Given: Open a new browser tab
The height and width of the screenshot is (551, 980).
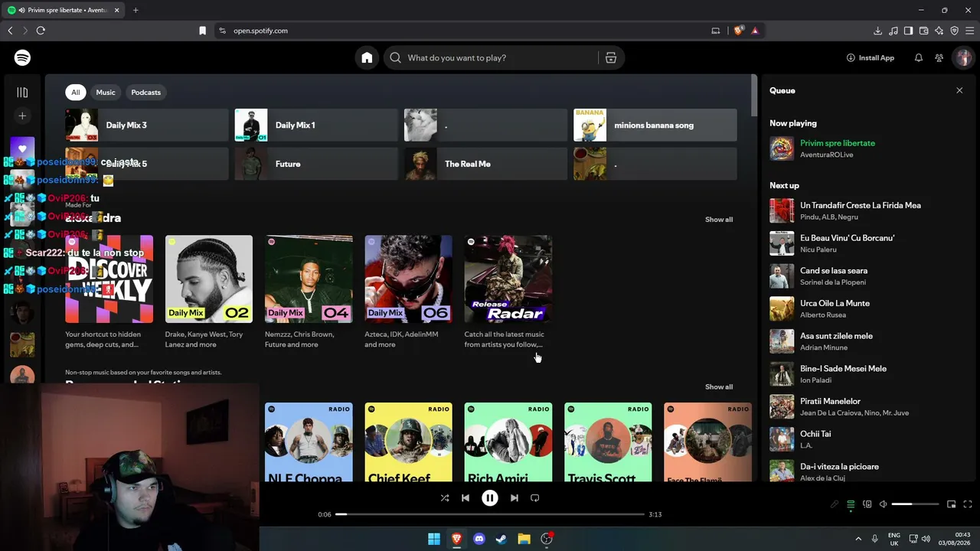Looking at the screenshot, I should click(x=136, y=10).
